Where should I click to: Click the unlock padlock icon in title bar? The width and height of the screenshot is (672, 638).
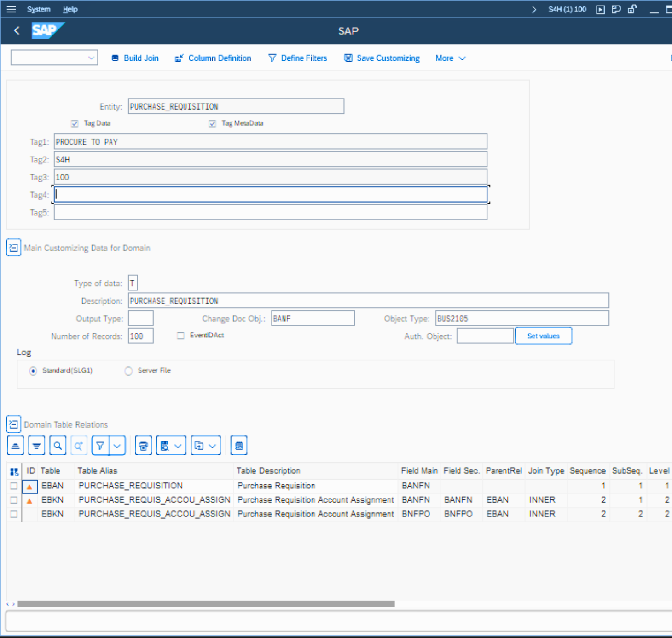(632, 9)
